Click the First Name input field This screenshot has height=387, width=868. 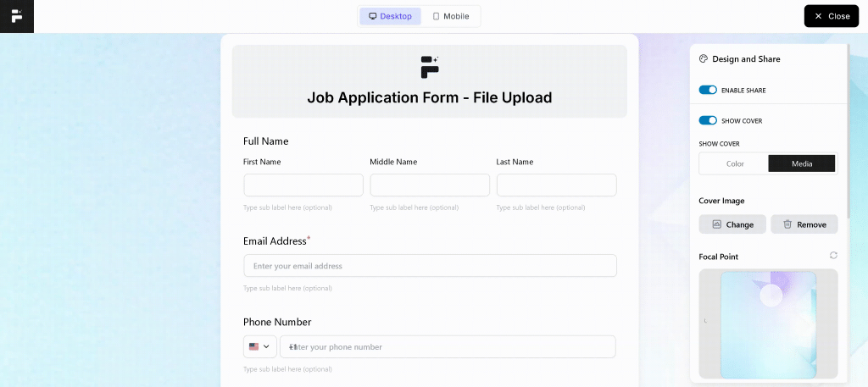[303, 185]
